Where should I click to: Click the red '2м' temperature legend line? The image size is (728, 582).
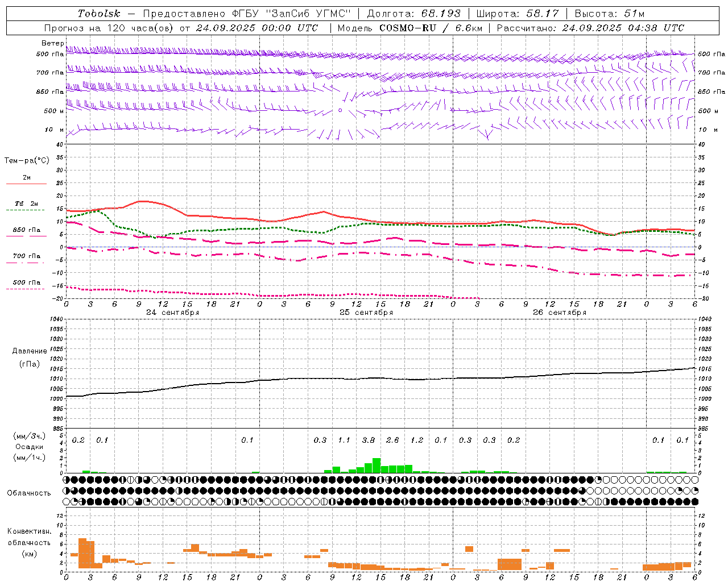(x=26, y=184)
